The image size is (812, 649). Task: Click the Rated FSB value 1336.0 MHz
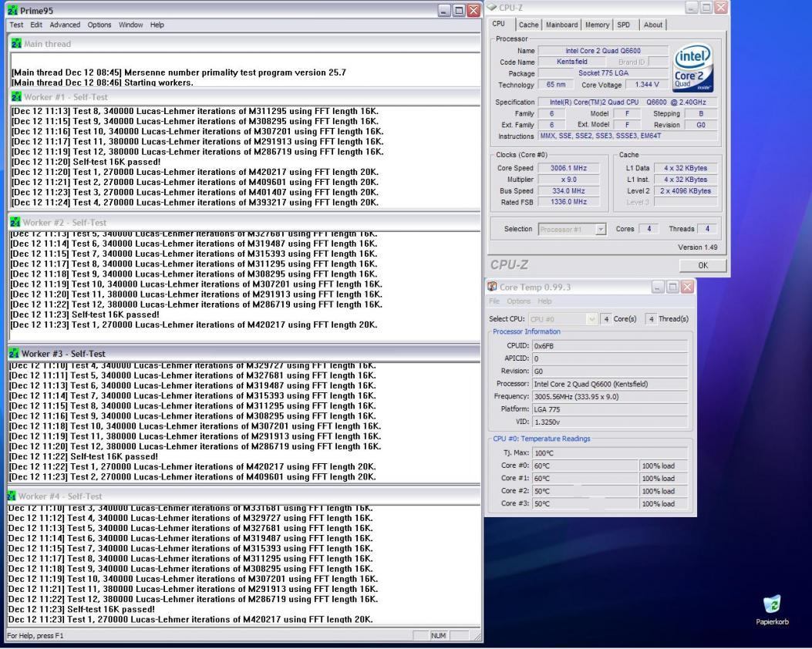point(568,202)
